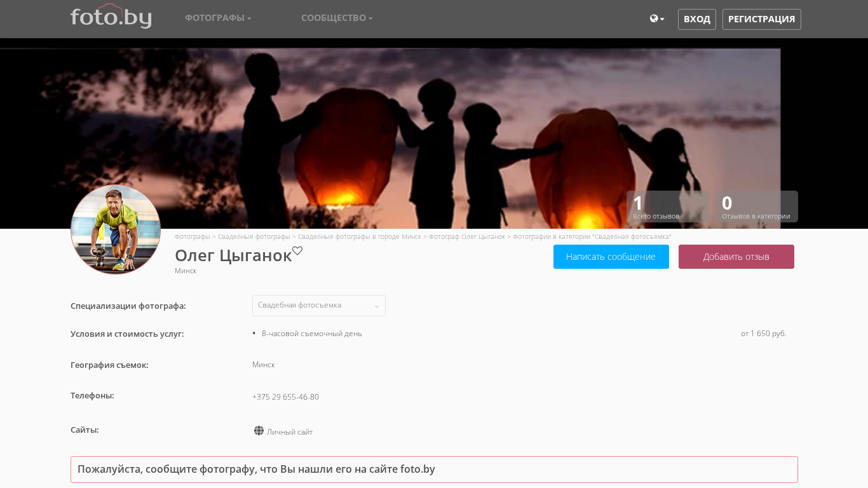This screenshot has height=488, width=868.
Task: Open the globe language selector
Action: (x=656, y=19)
